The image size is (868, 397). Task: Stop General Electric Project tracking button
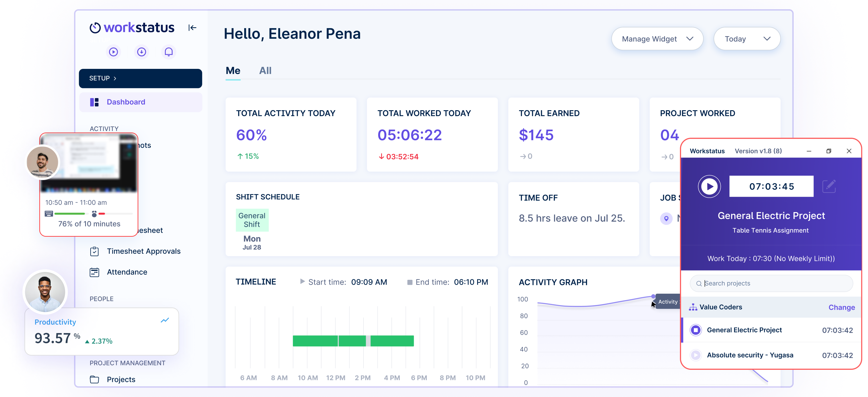coord(696,330)
